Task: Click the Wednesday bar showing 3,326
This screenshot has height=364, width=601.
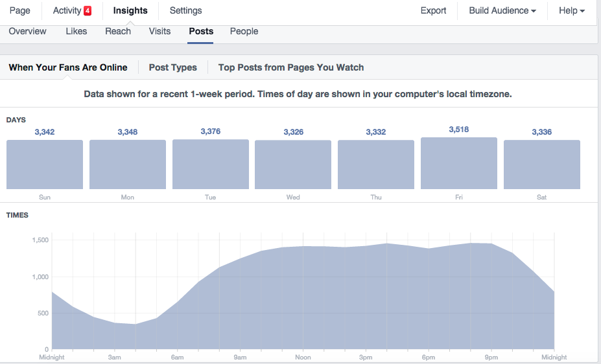Action: pyautogui.click(x=293, y=165)
